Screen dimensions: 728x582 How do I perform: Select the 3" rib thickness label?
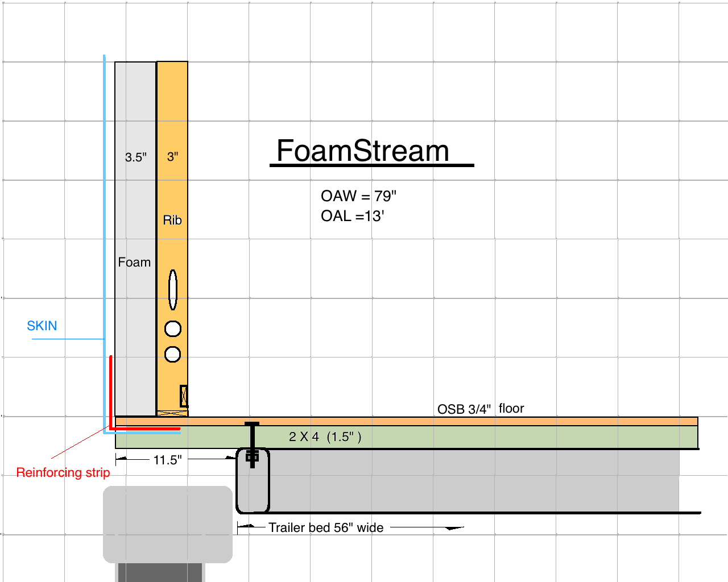tap(173, 156)
